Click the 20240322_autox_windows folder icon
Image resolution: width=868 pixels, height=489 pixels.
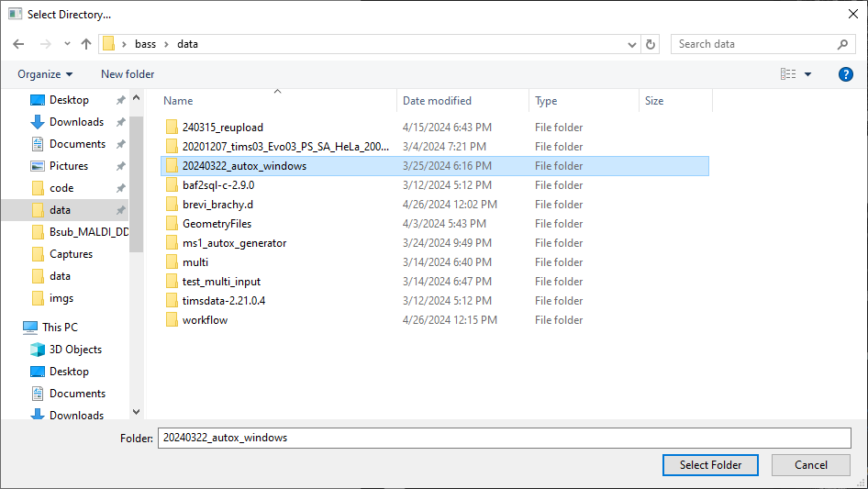[172, 165]
